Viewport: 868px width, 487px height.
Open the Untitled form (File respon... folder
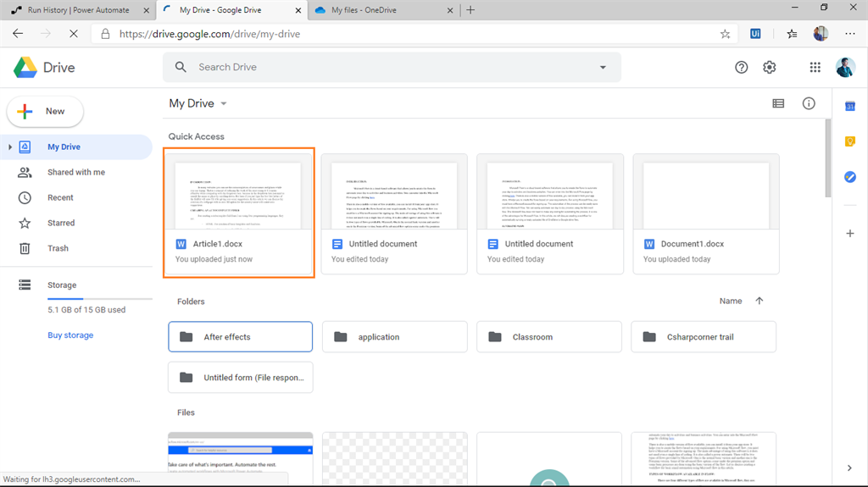point(240,378)
